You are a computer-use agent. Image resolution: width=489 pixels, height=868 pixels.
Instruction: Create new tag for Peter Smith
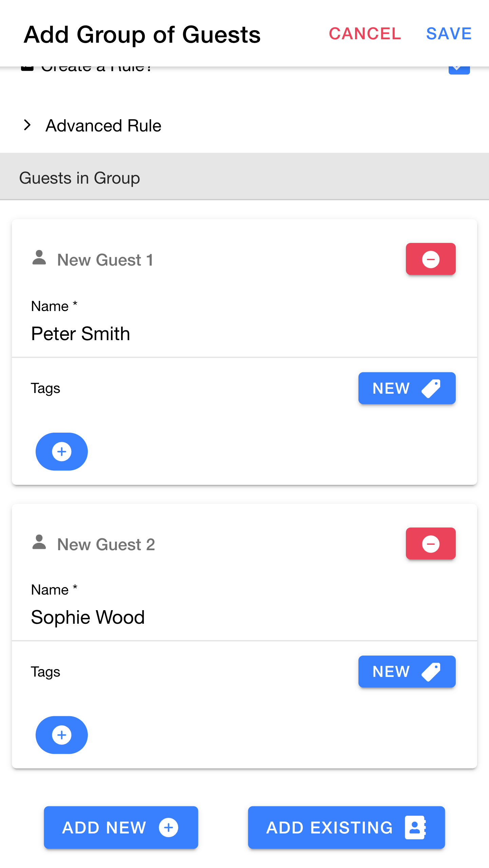[x=407, y=388]
